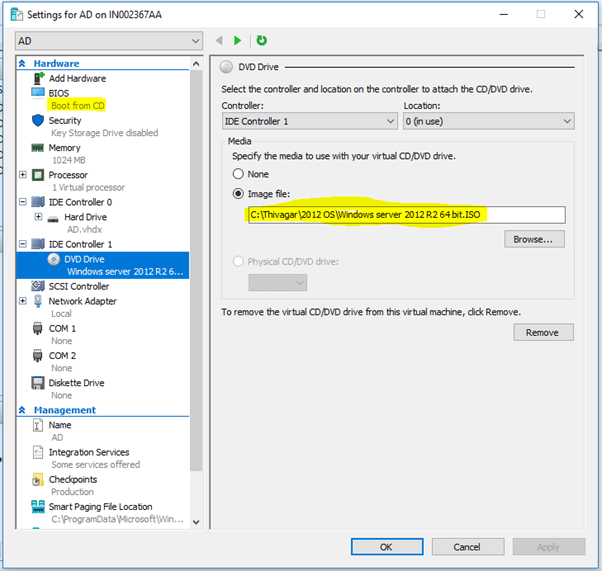Click the BIOS monitor icon
602x571 pixels.
pyautogui.click(x=38, y=93)
